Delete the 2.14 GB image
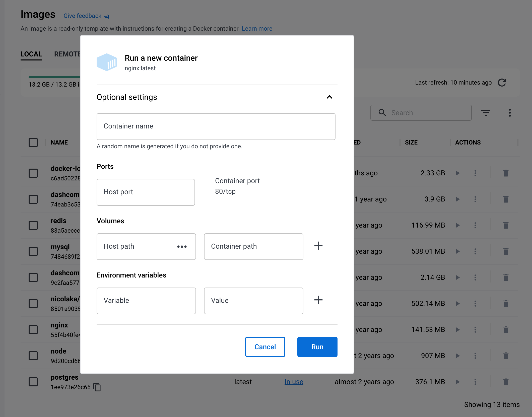Image resolution: width=532 pixels, height=417 pixels. [506, 277]
